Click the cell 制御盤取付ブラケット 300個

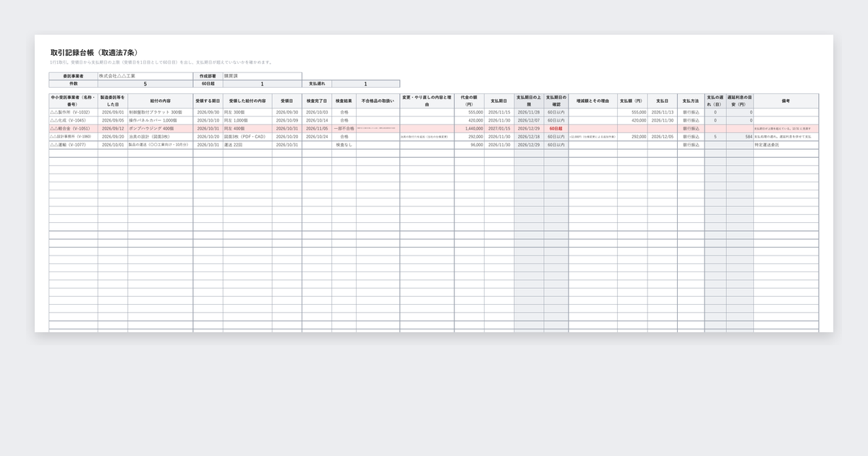(x=161, y=113)
